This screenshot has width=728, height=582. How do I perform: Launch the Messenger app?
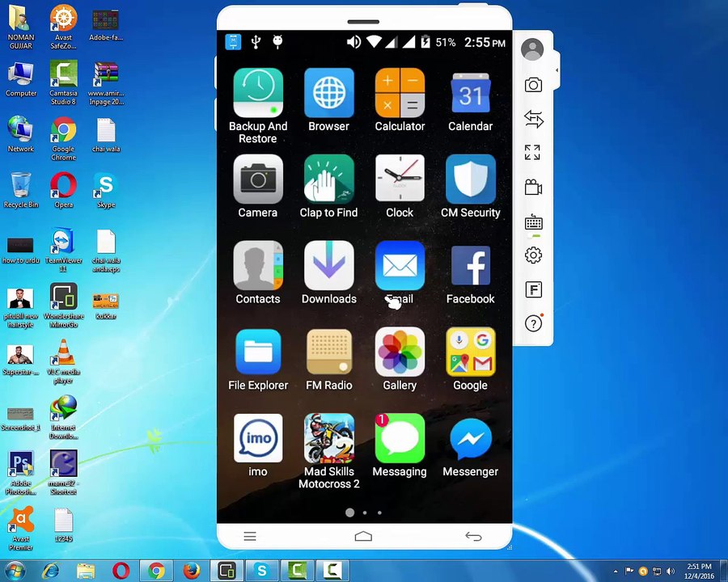(x=470, y=438)
